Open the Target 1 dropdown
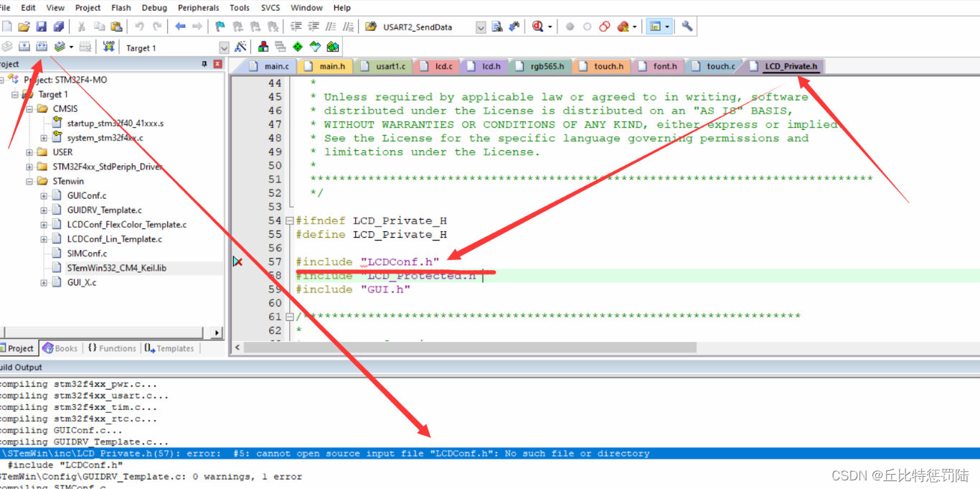The width and height of the screenshot is (980, 489). (x=224, y=47)
